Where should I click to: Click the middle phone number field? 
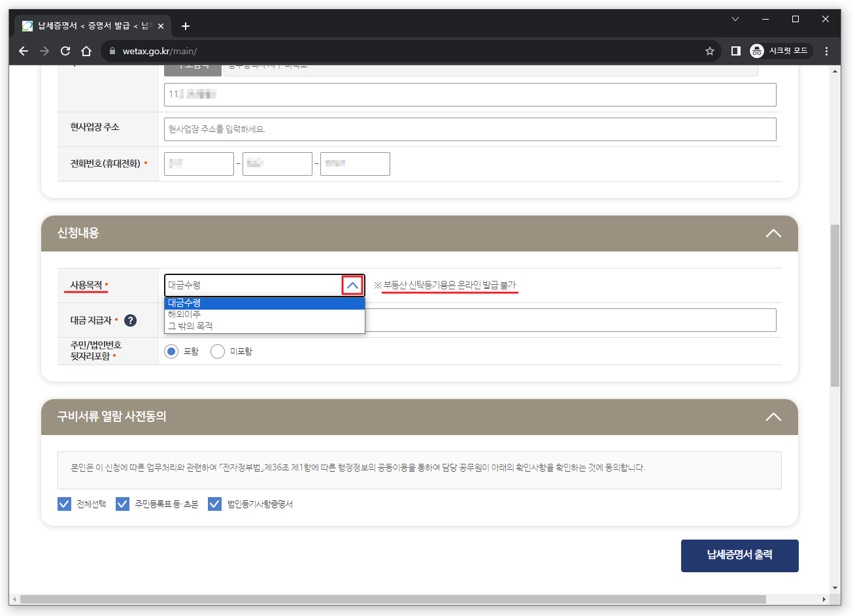point(277,164)
